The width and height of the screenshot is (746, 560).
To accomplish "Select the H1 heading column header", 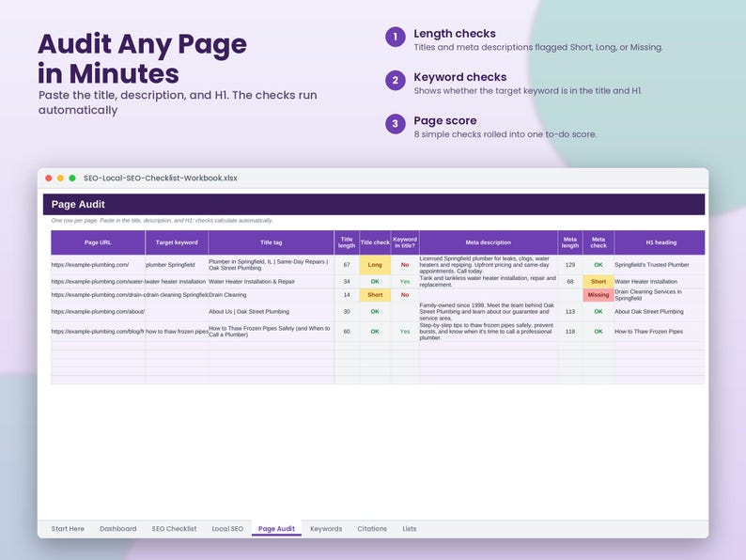I will [660, 242].
